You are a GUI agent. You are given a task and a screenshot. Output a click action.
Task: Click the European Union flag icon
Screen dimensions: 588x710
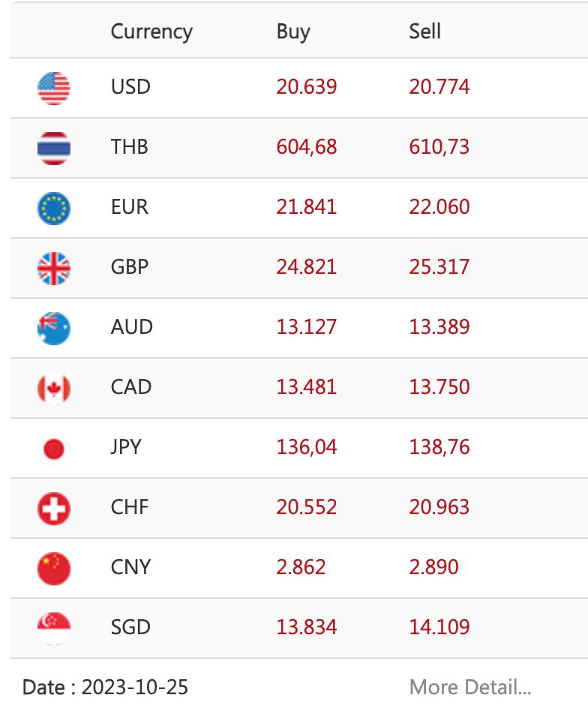pyautogui.click(x=54, y=208)
